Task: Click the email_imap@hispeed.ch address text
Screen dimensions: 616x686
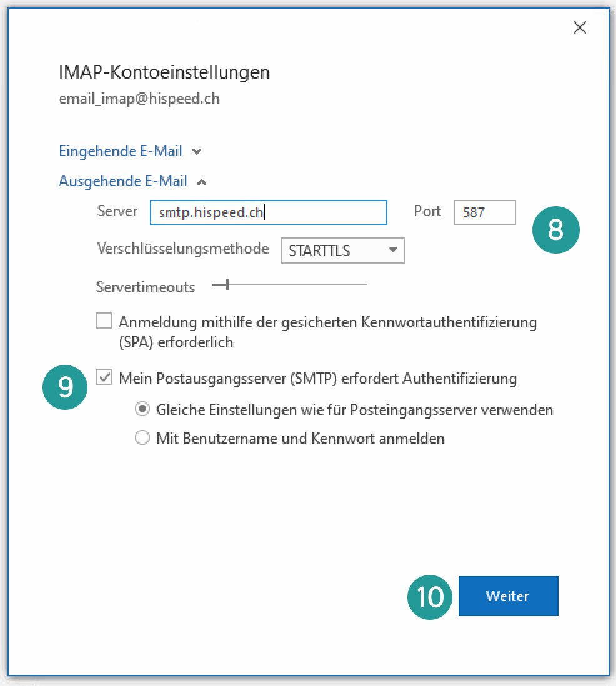Action: coord(139,99)
